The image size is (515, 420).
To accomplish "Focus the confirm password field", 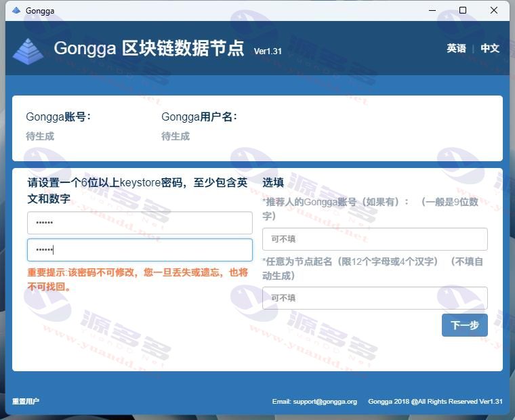I will tap(140, 250).
